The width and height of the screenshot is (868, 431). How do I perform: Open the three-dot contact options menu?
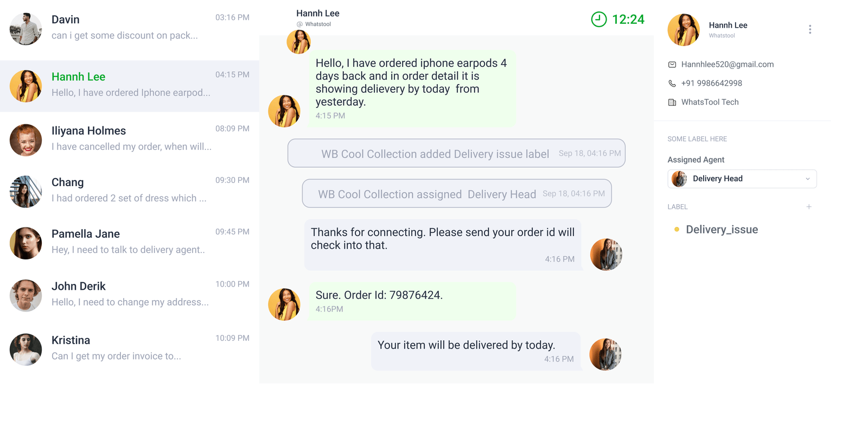810,29
